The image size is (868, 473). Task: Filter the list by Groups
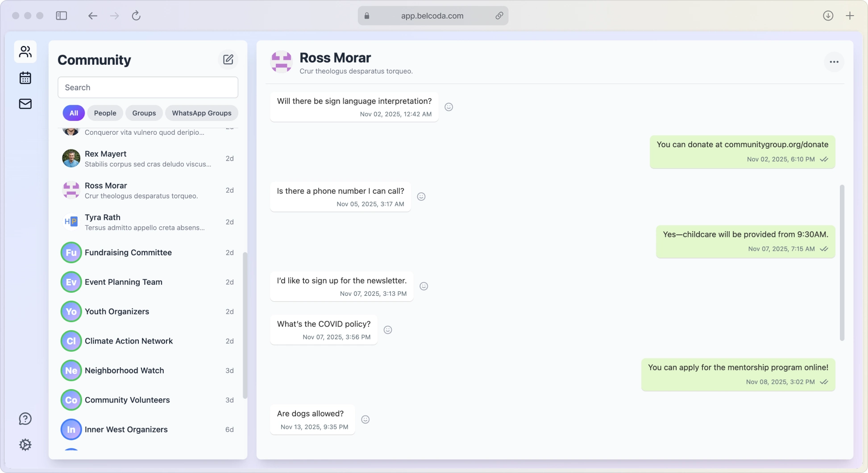[144, 113]
